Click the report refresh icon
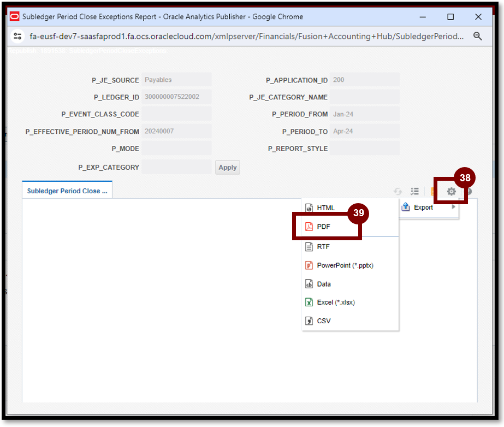504x427 pixels. 398,192
